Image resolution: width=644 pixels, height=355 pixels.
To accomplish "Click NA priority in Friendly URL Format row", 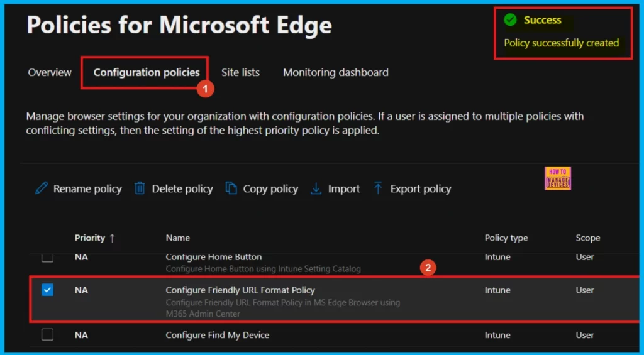I will (81, 290).
